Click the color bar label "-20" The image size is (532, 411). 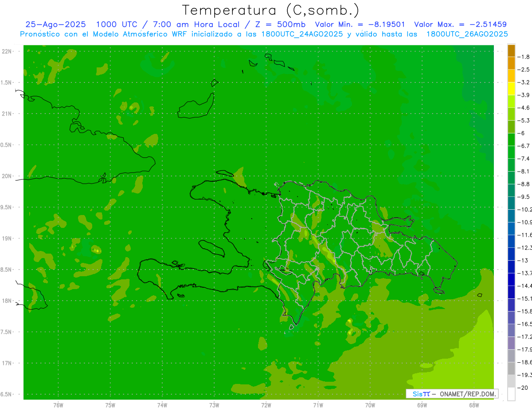coord(524,388)
